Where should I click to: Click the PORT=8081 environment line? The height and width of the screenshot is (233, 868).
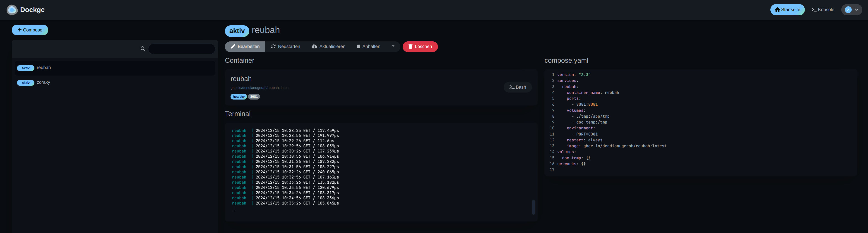click(585, 134)
